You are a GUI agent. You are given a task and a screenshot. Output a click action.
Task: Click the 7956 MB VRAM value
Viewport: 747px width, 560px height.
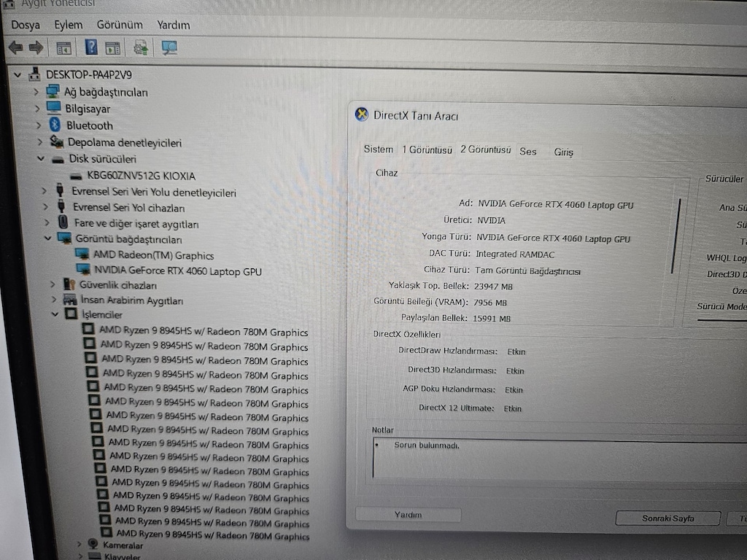pos(489,303)
